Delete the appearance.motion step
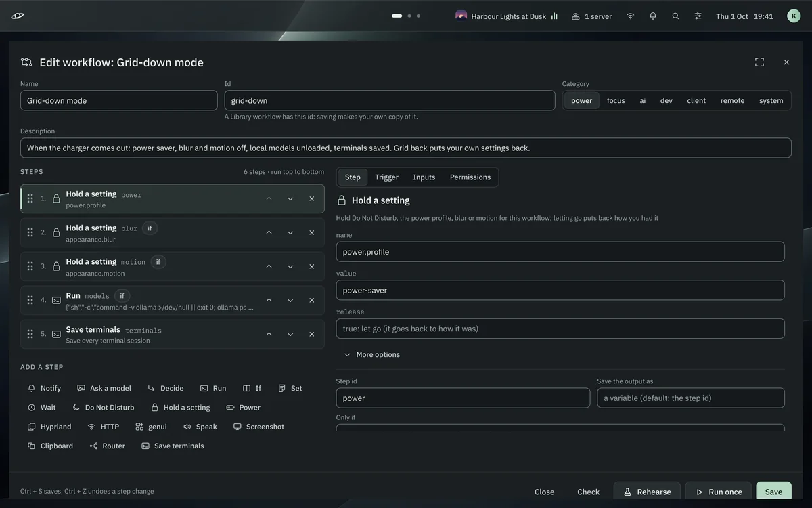 pos(312,266)
